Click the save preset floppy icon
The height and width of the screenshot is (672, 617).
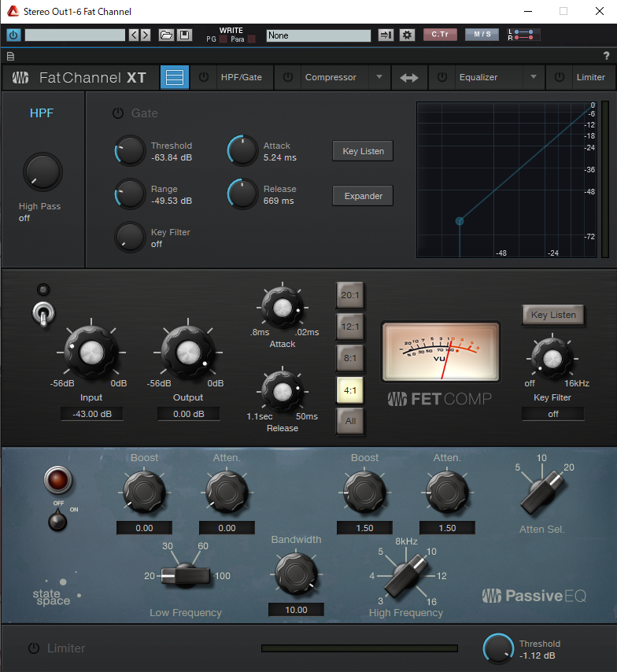pos(184,35)
